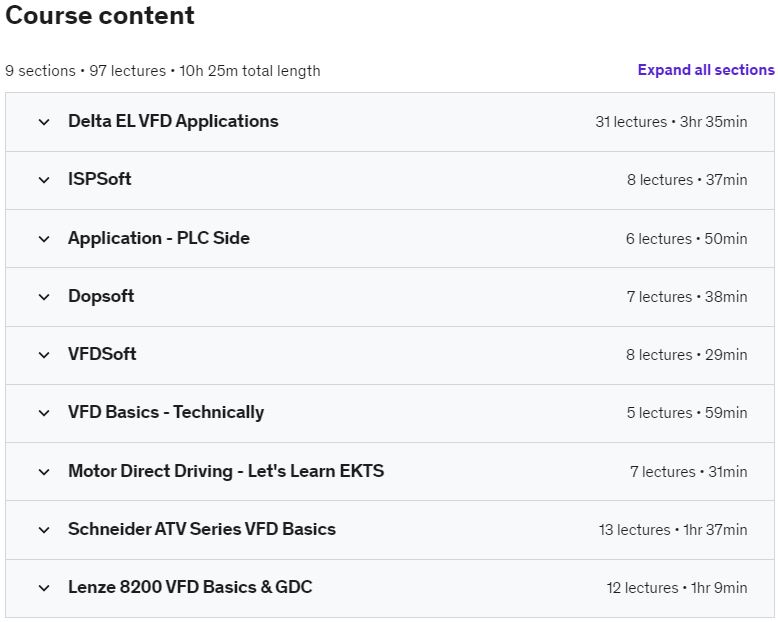This screenshot has width=778, height=622.
Task: Click the chevron beside VFD Basics - Technically
Action: (44, 413)
